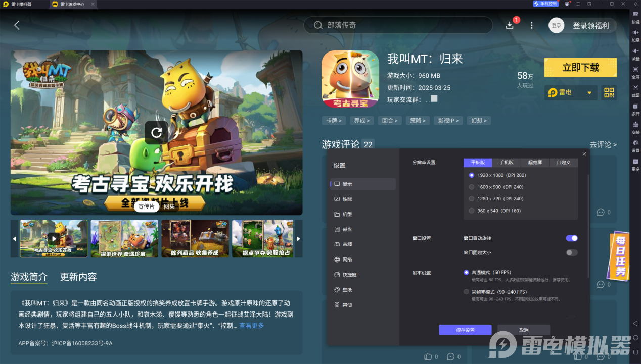641x364 pixels.
Task: Enable the 窗口固定大小 toggle
Action: click(572, 252)
